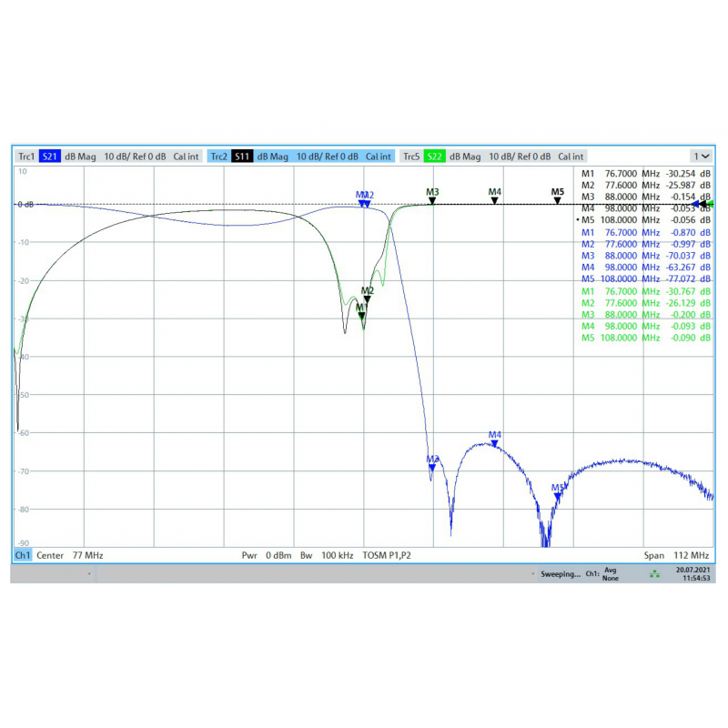Expand the small arrow left of Sweeping status

click(x=533, y=574)
